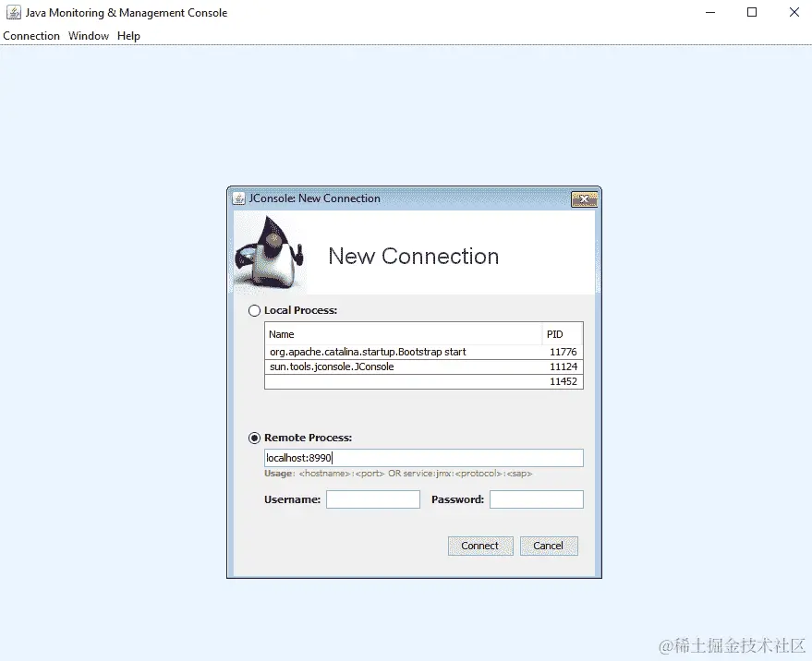Close the JConsole New Connection dialog
The height and width of the screenshot is (661, 812).
pos(584,199)
